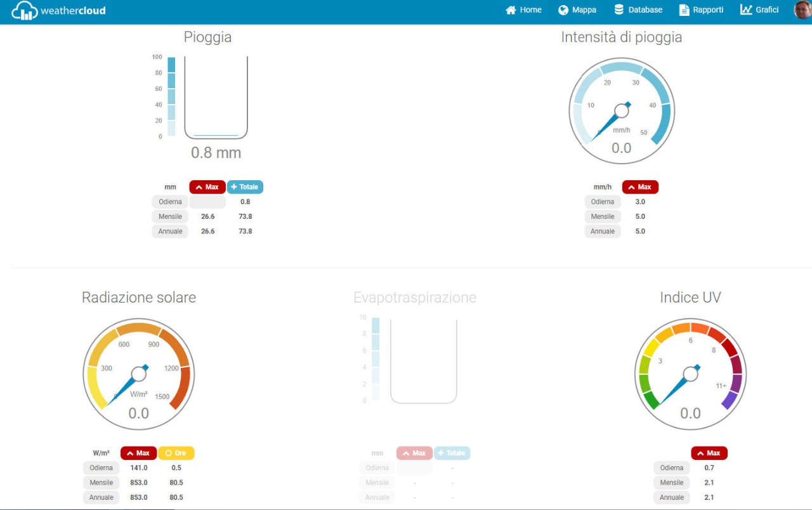Image resolution: width=812 pixels, height=510 pixels.
Task: Click the Pioggia red Max button
Action: (x=207, y=187)
